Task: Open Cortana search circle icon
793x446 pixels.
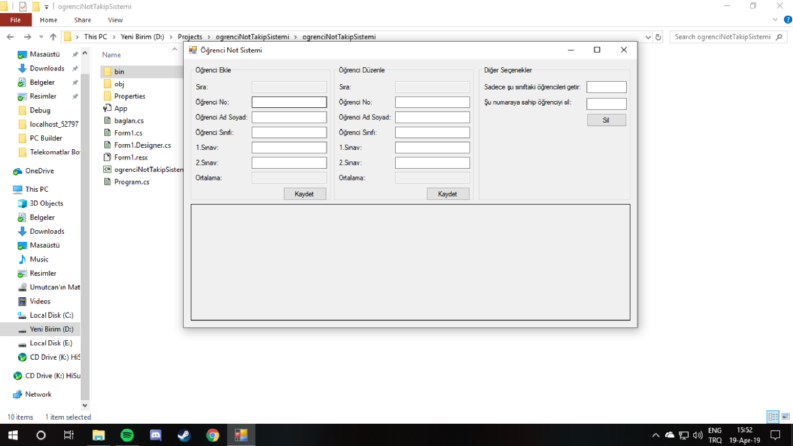Action: (x=41, y=435)
